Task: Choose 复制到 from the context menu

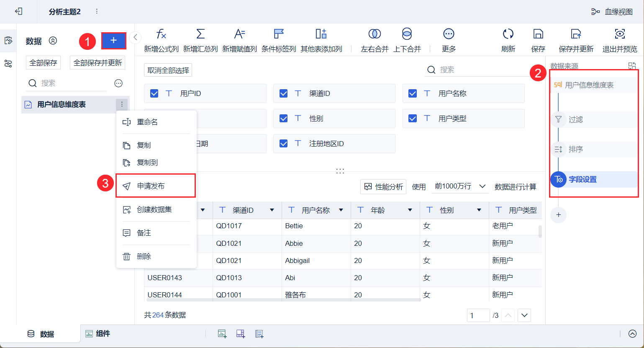Action: [156, 162]
